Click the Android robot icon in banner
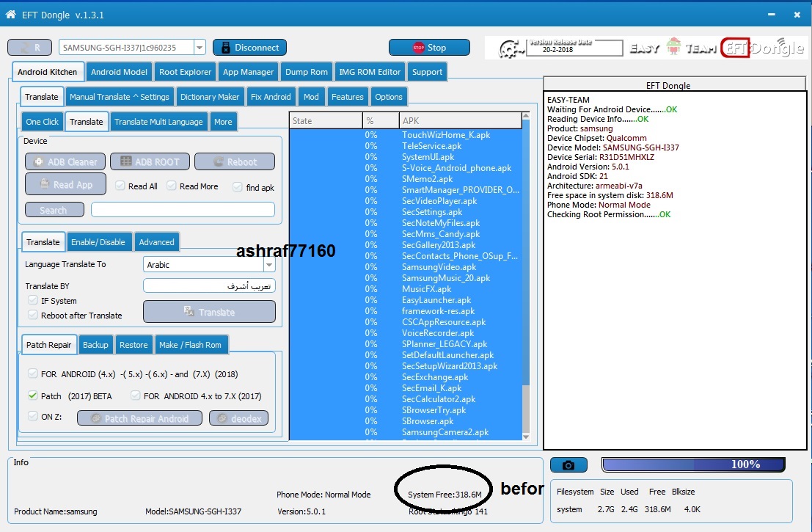This screenshot has width=812, height=532. 673,47
